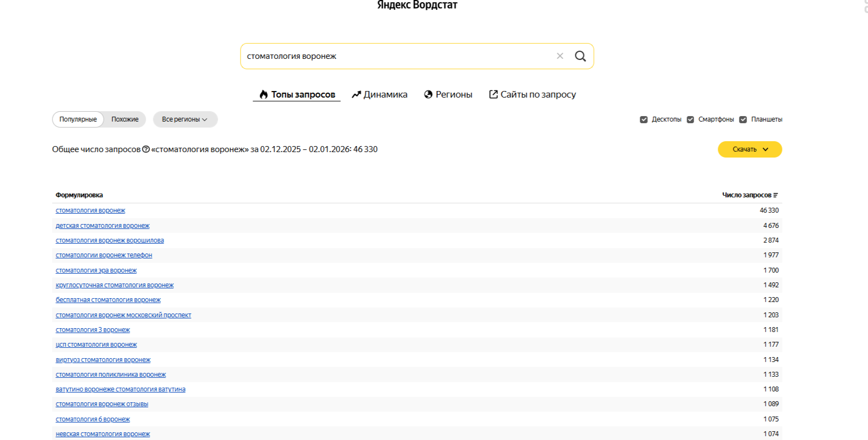Clear the search field with X icon
This screenshot has width=868, height=440.
(559, 56)
